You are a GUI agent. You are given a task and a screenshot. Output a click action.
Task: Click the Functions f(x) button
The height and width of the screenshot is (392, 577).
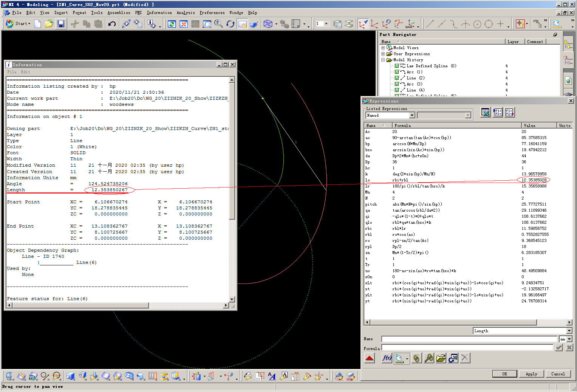click(x=387, y=358)
